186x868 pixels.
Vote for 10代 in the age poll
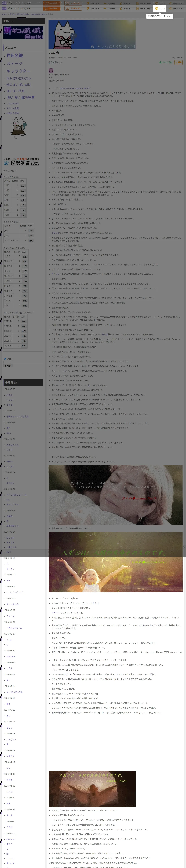point(22,185)
